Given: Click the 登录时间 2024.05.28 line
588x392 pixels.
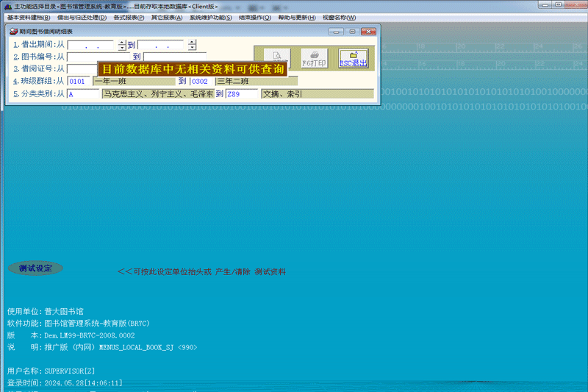Looking at the screenshot, I should tap(65, 383).
